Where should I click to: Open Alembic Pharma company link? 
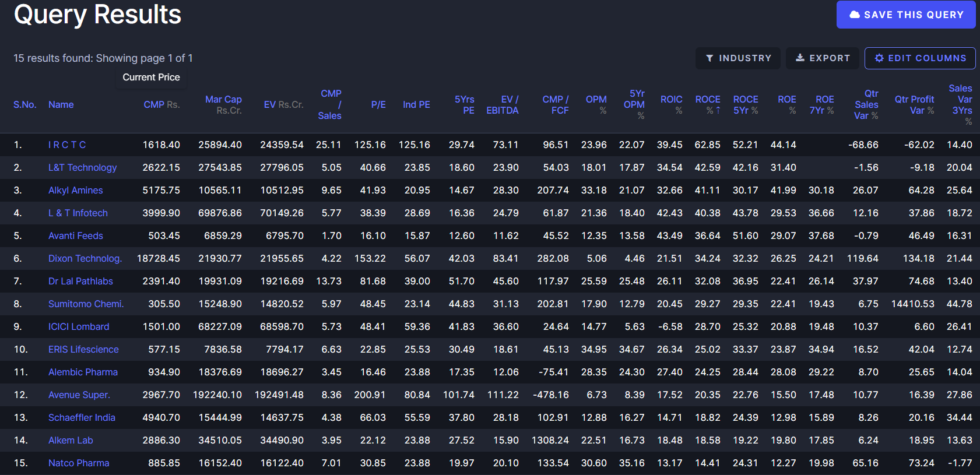click(x=83, y=372)
